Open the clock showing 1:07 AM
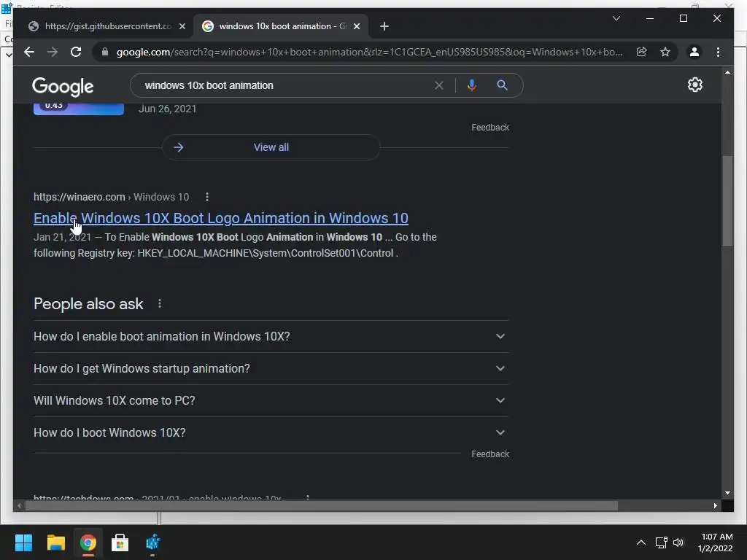 pyautogui.click(x=715, y=542)
